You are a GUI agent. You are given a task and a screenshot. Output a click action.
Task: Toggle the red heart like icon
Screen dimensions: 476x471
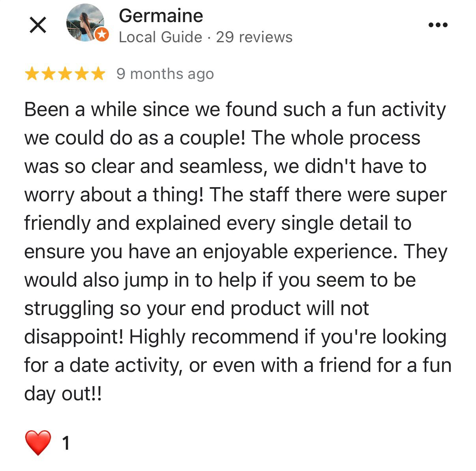pos(38,443)
